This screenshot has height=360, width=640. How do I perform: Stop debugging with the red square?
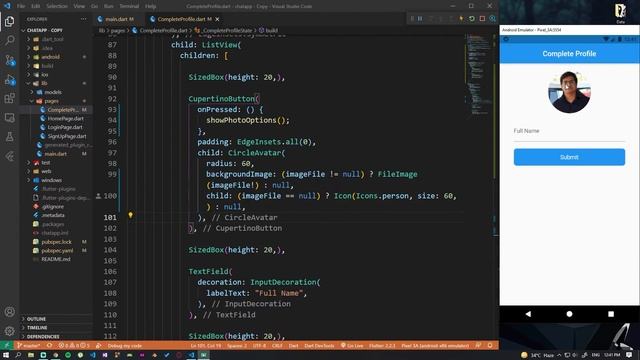point(482,19)
